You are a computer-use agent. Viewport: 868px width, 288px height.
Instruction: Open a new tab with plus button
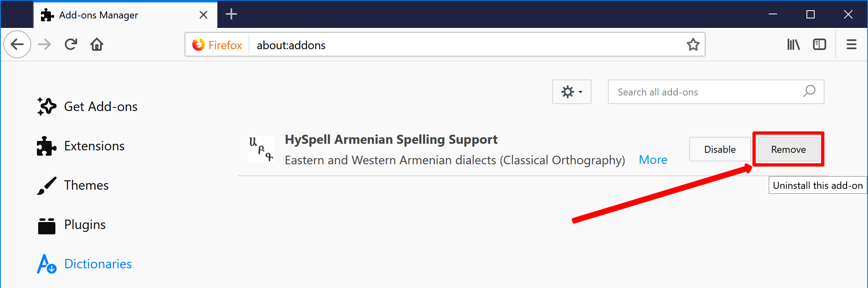pos(231,14)
